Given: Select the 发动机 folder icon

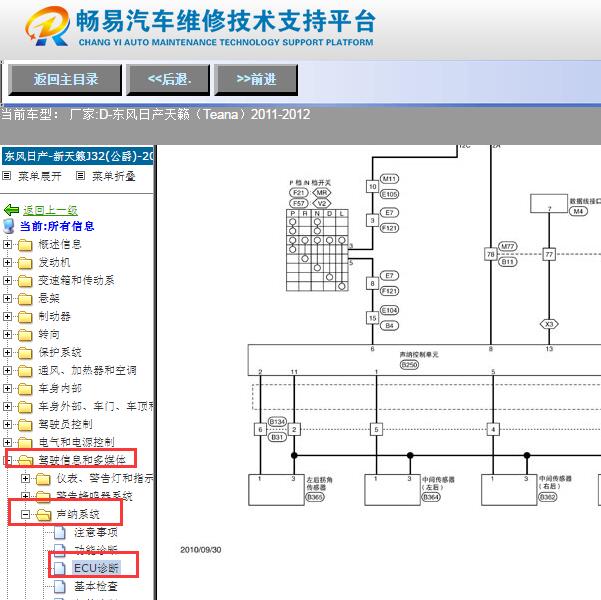Looking at the screenshot, I should (x=25, y=263).
